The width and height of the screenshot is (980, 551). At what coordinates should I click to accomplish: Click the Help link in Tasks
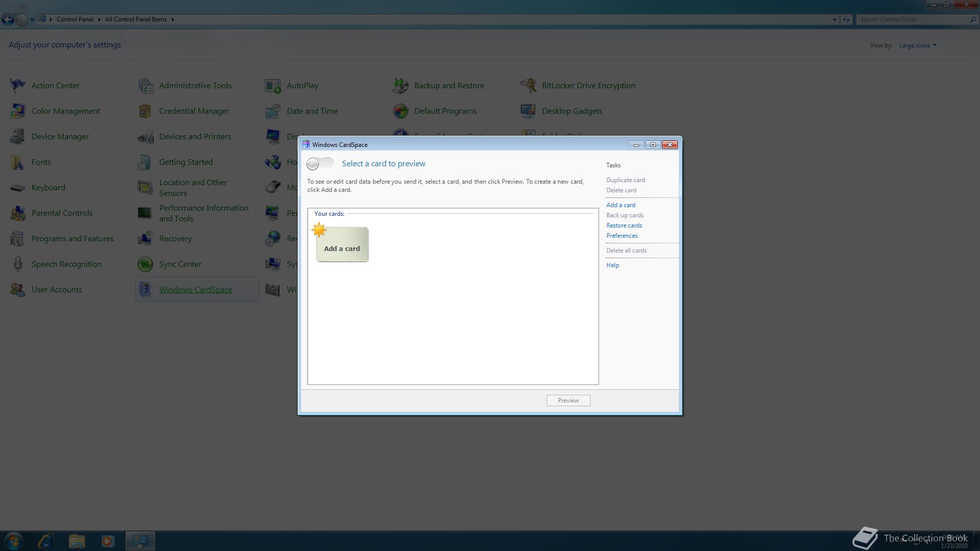tap(612, 265)
